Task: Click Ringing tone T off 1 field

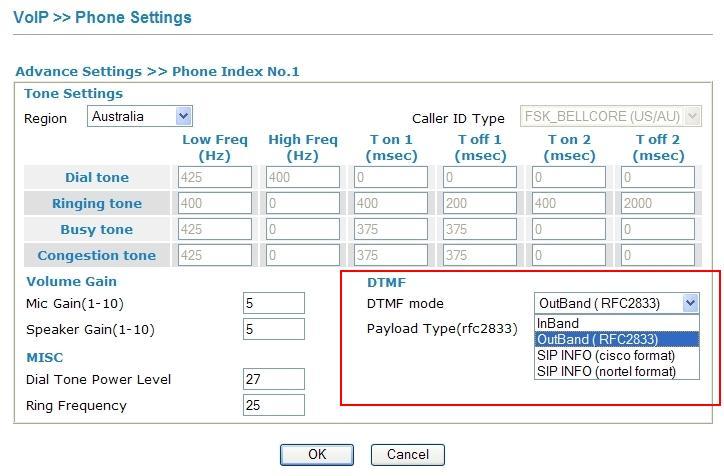Action: (480, 203)
